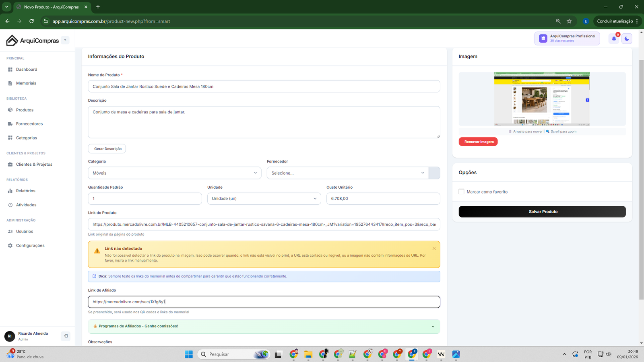
Task: Click the notification bell icon
Action: pos(614,39)
